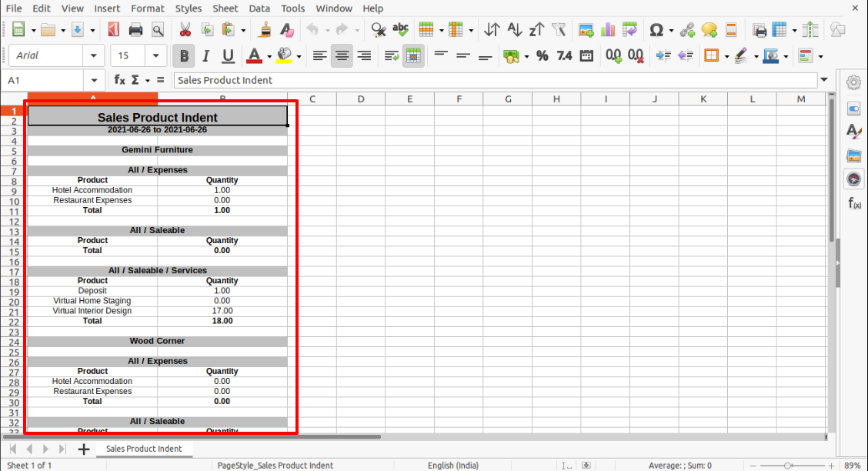Insert an image into the sheet
The image size is (868, 471).
(586, 29)
